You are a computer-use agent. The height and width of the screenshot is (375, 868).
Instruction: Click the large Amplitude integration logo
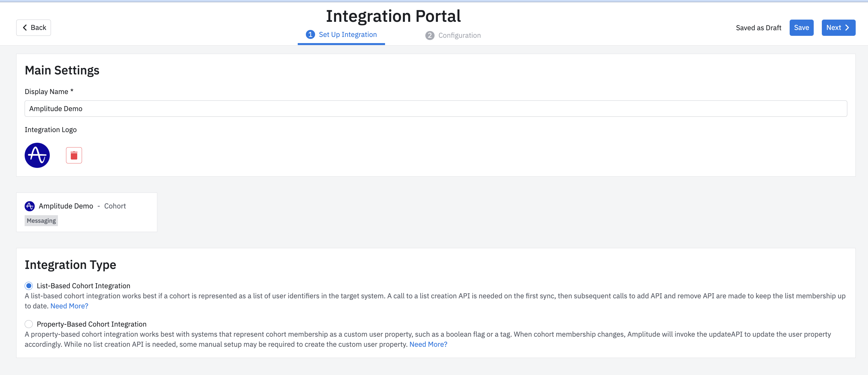(37, 155)
